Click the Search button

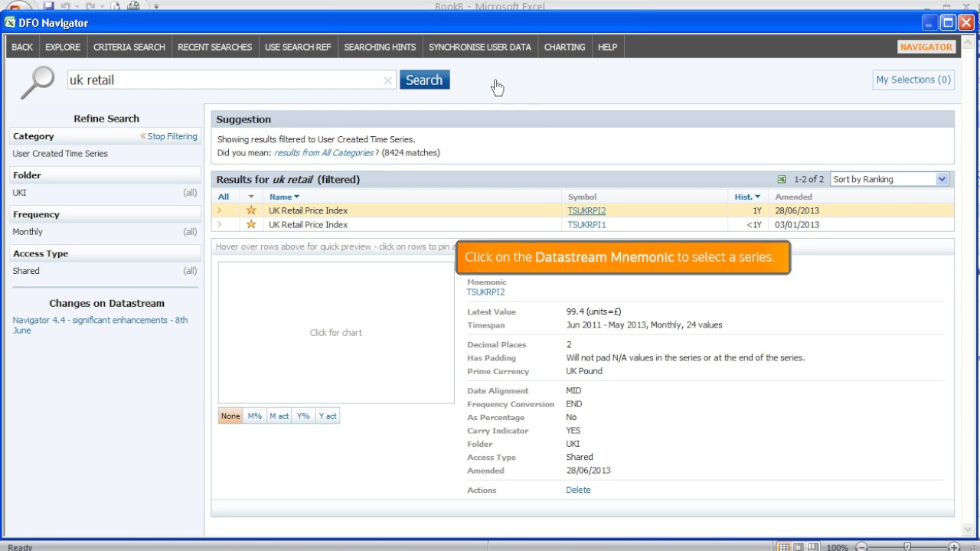[x=424, y=80]
